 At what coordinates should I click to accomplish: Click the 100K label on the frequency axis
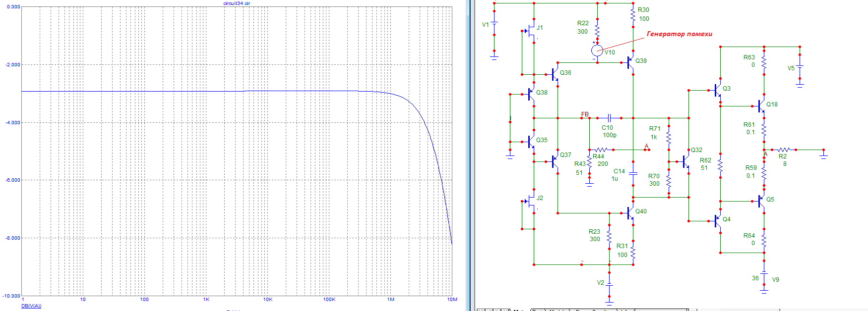click(x=329, y=300)
